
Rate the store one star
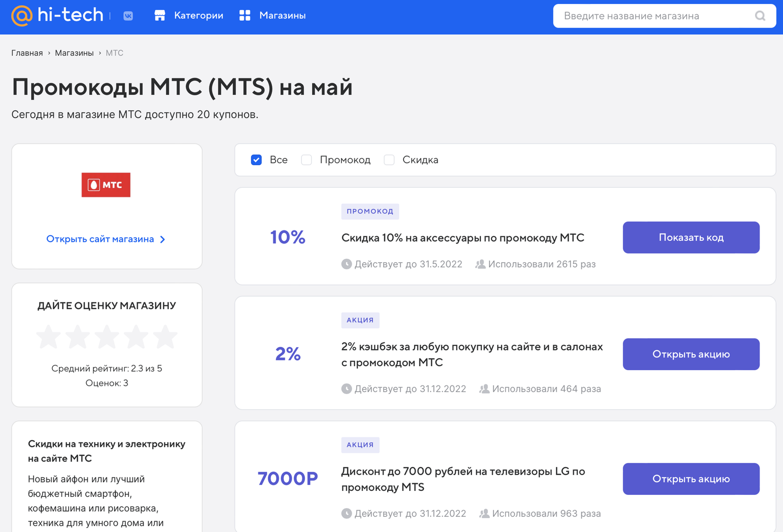click(x=49, y=337)
